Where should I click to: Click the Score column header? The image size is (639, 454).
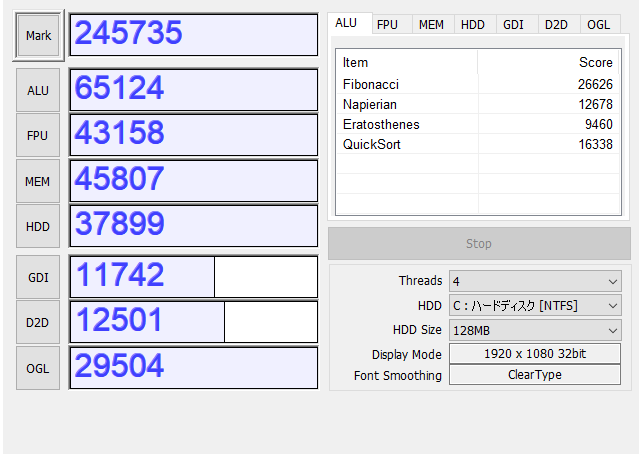coord(549,62)
